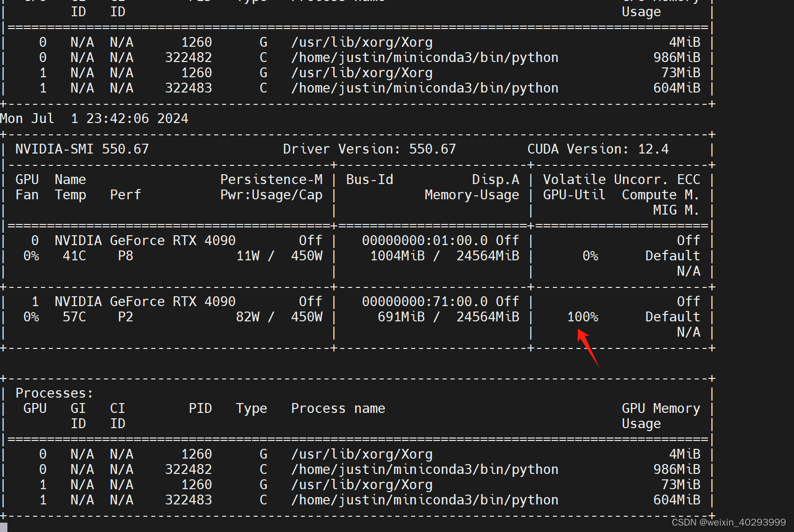Click bus id "00000000:01:00.0"
This screenshot has width=794, height=532.
425,241
